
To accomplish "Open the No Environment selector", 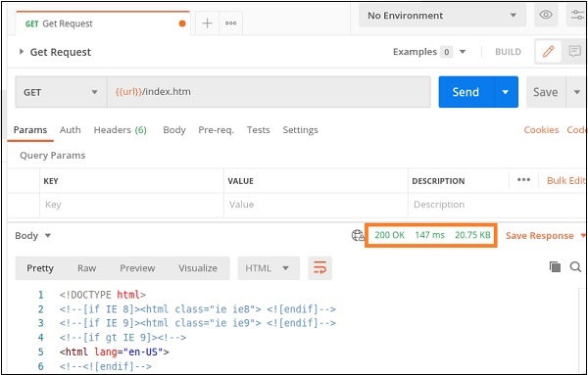I will click(442, 16).
